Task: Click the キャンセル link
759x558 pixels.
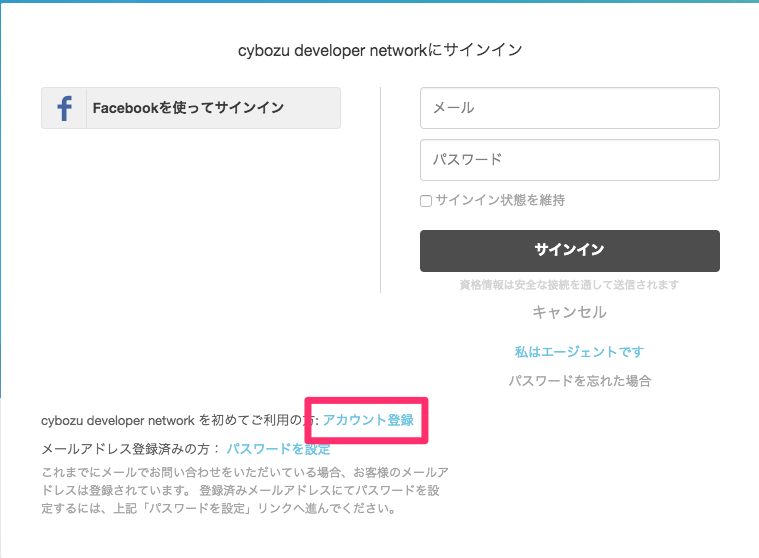Action: (569, 312)
